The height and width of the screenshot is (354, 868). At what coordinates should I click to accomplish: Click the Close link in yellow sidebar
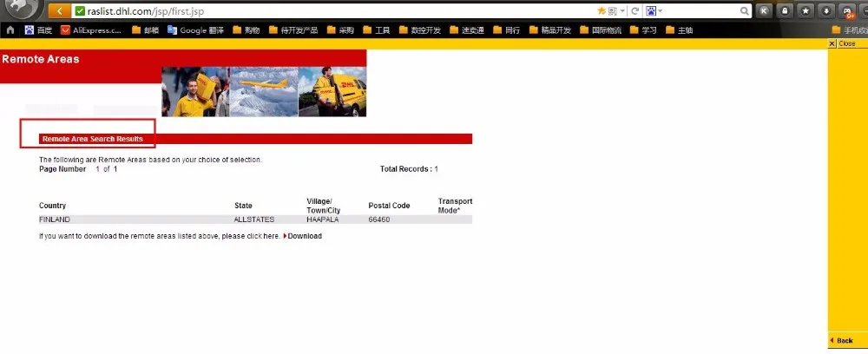[x=847, y=43]
